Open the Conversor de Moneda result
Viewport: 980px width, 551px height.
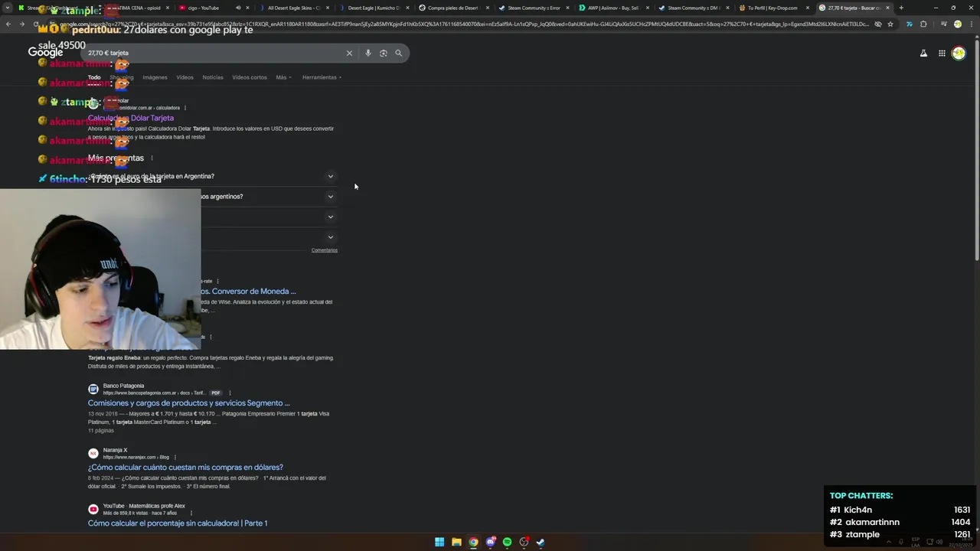coord(248,291)
